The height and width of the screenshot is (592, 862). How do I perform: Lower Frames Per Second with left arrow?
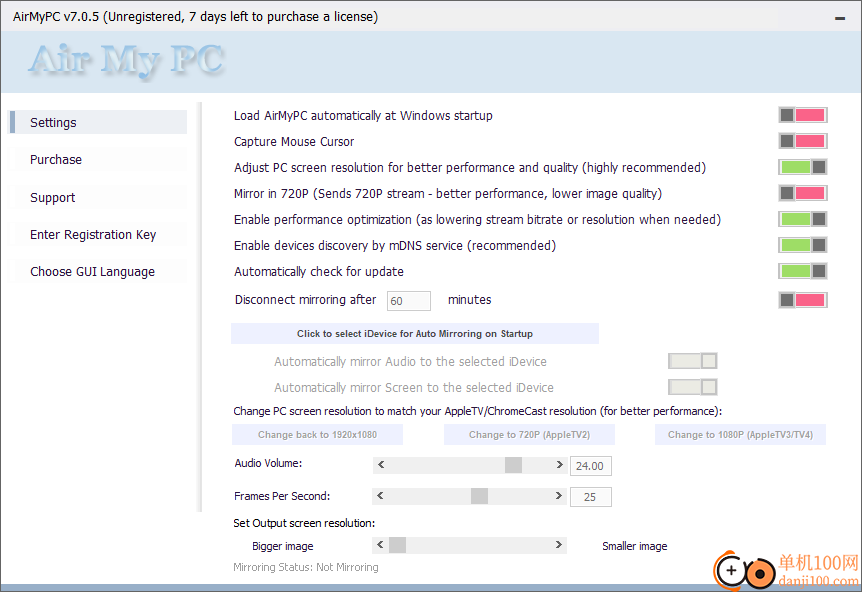click(x=380, y=496)
